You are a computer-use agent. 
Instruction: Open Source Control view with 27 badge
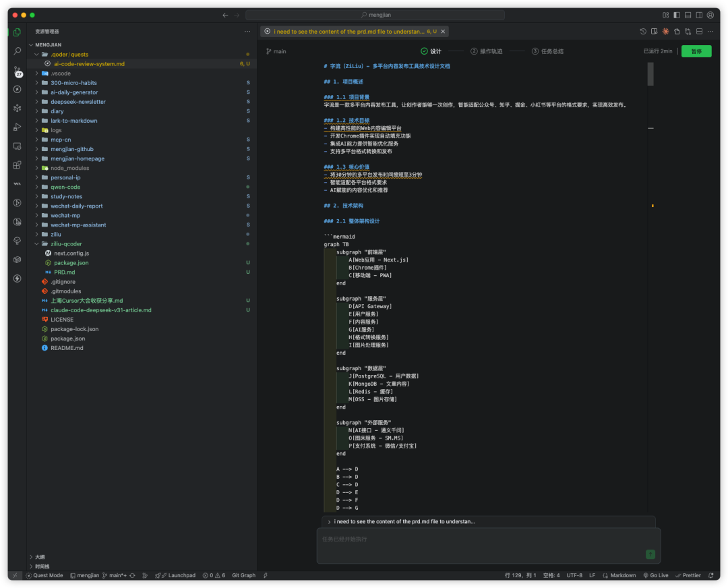click(17, 70)
